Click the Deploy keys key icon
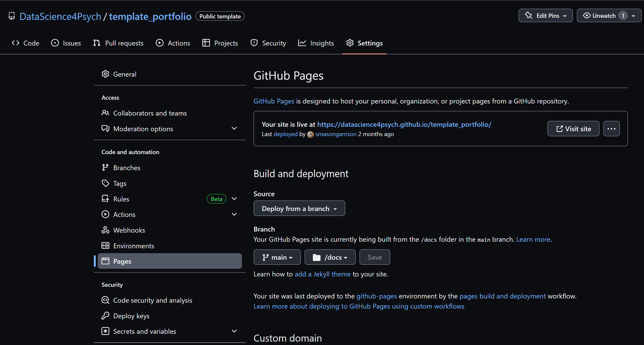This screenshot has width=644, height=345. [105, 316]
